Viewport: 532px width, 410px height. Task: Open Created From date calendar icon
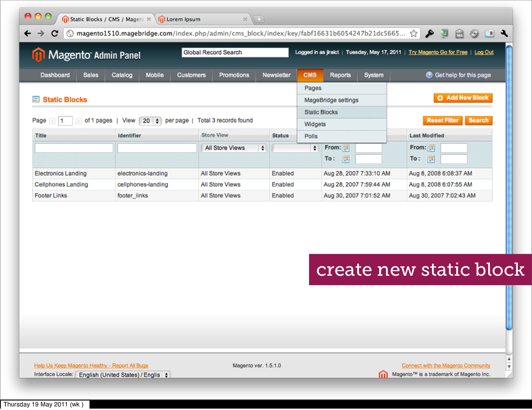click(346, 148)
